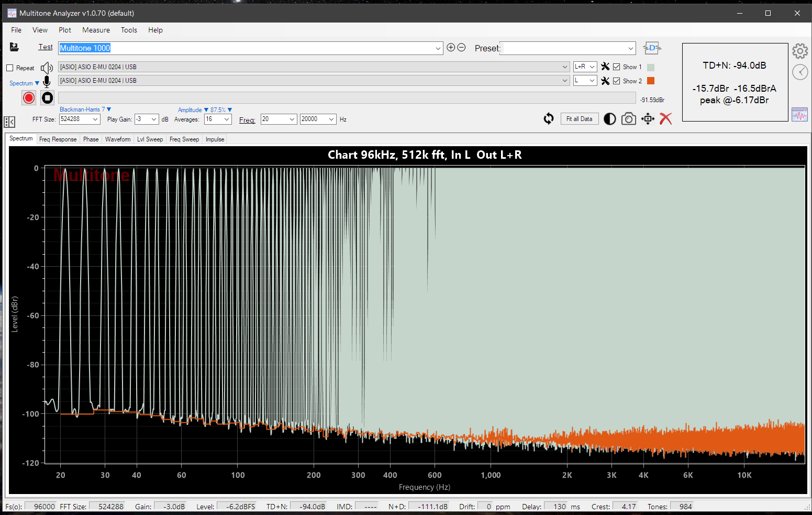Click the measurement progress bar
Viewport: 812px width, 515px height.
pos(347,98)
